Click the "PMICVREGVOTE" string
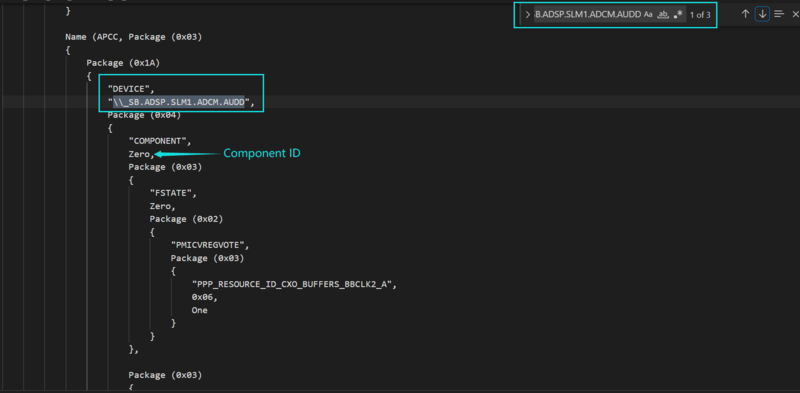 point(210,245)
